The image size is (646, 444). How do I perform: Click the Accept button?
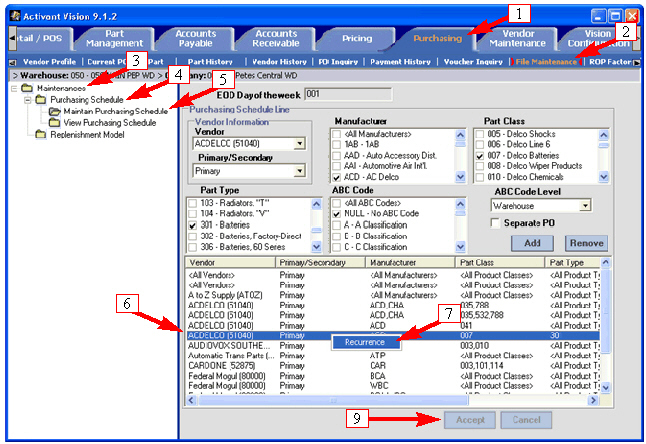[470, 420]
